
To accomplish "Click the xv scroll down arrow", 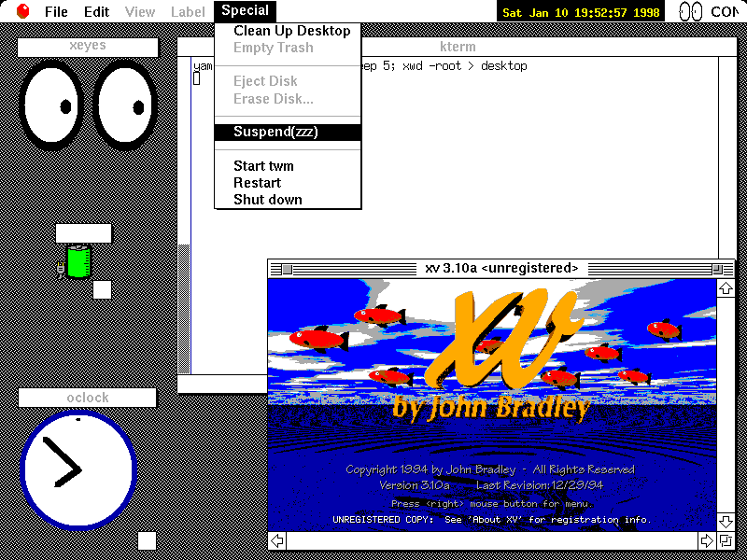I will click(726, 521).
